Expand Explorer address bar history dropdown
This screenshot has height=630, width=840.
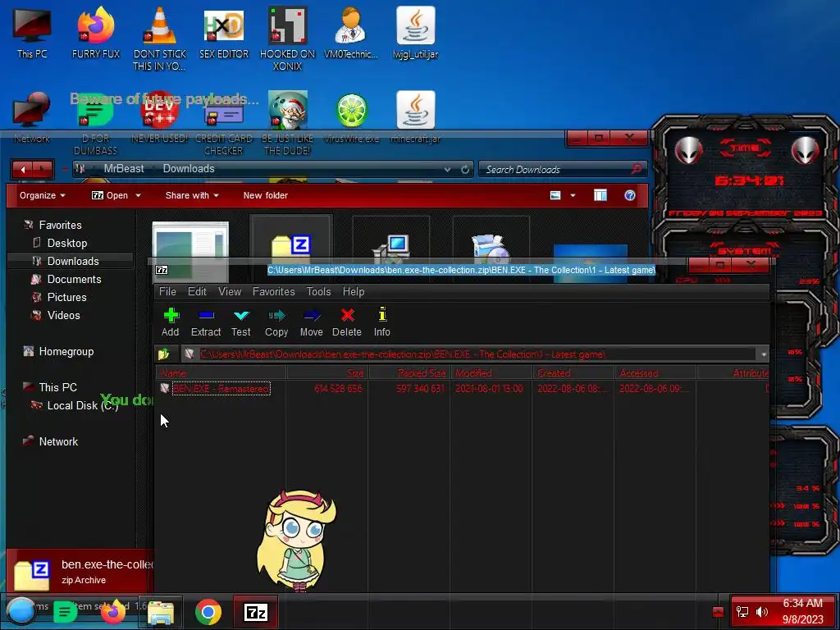[x=447, y=169]
